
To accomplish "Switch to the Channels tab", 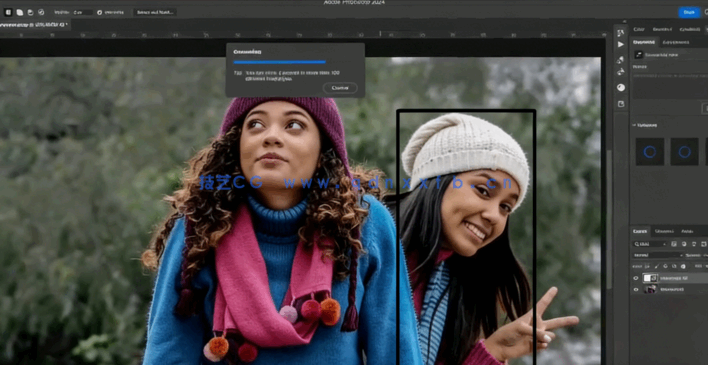I will click(x=664, y=231).
